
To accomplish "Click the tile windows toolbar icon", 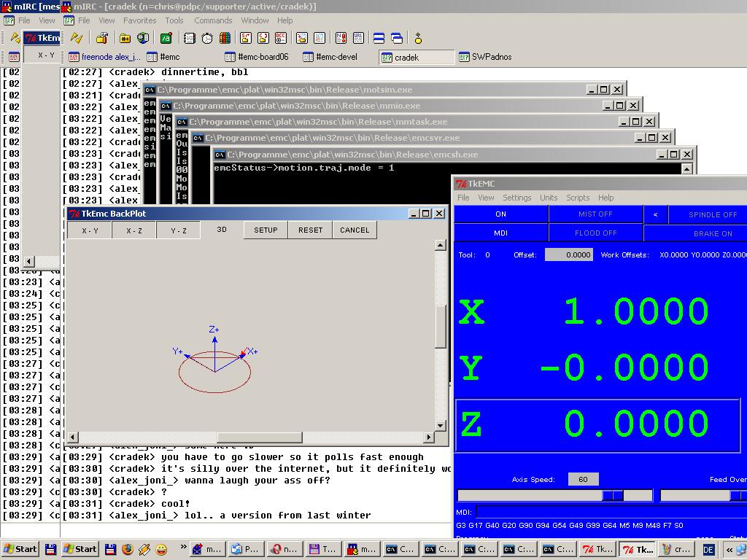I will coord(379,38).
